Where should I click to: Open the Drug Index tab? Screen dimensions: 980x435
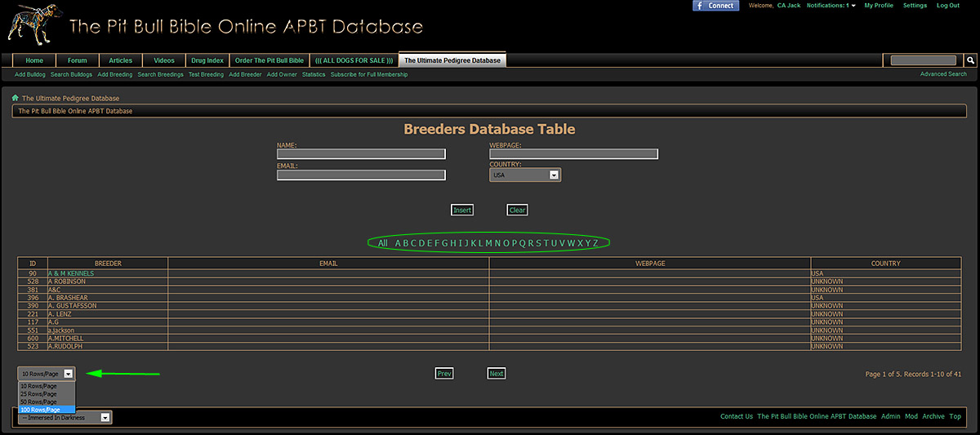click(207, 60)
